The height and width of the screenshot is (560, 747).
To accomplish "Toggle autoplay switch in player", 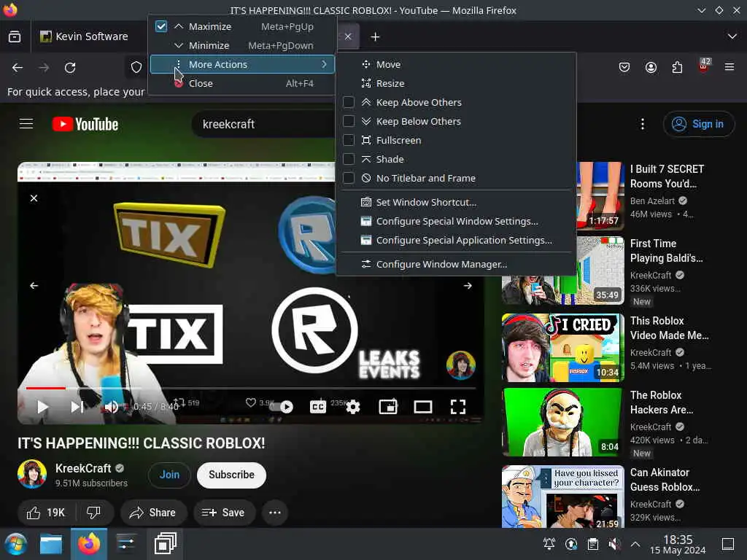I will coord(282,407).
